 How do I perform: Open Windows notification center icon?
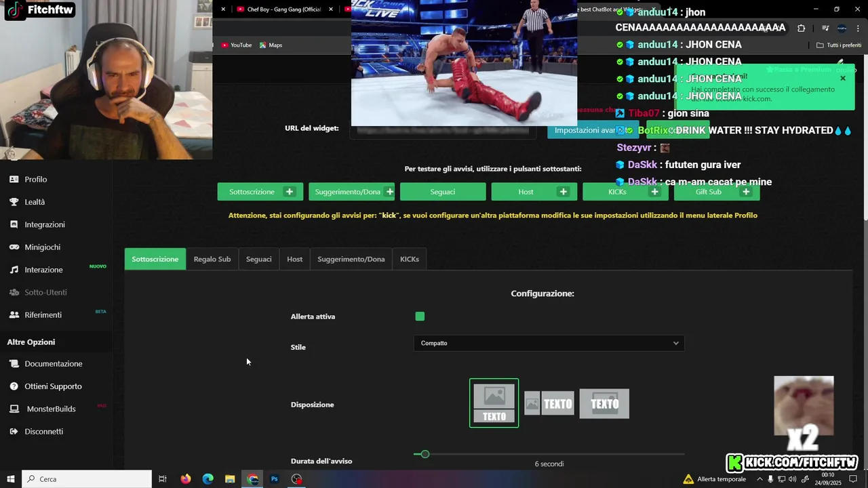[x=854, y=479]
